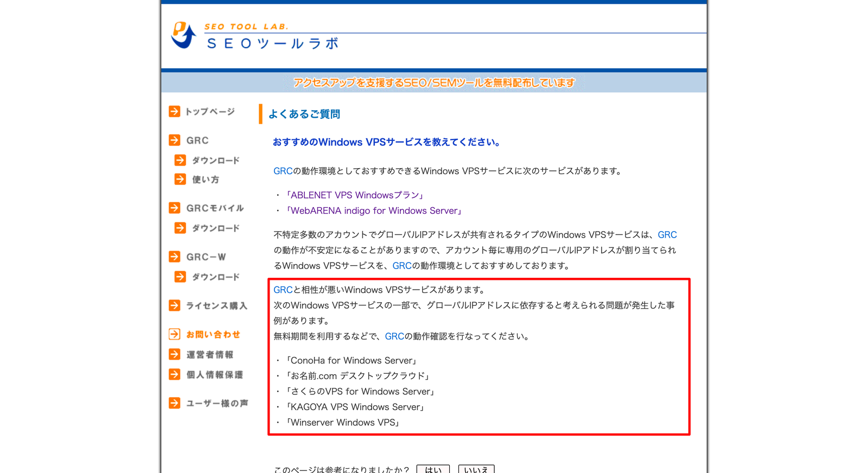Open ダウンロード under GRCモバイル
Screen dimensions: 868x473
pyautogui.click(x=216, y=228)
